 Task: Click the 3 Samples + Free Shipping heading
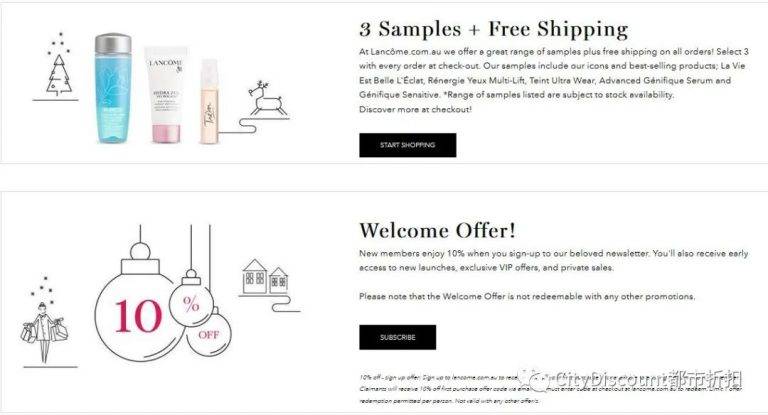coord(494,29)
